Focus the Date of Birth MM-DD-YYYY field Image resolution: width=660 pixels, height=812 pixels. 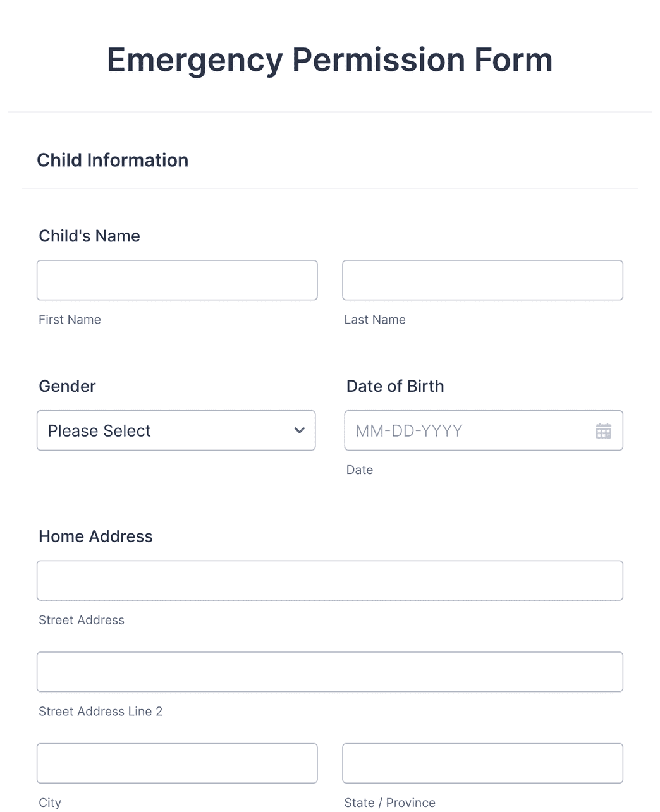pyautogui.click(x=468, y=430)
